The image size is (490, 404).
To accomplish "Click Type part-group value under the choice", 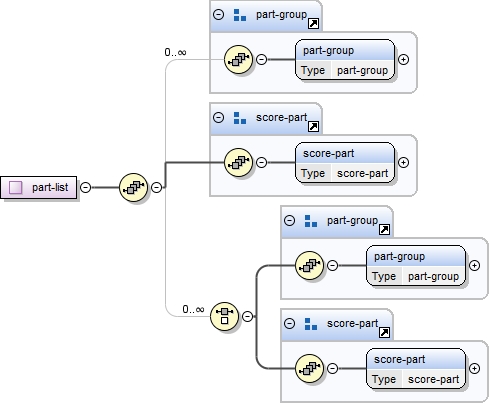I will [433, 276].
